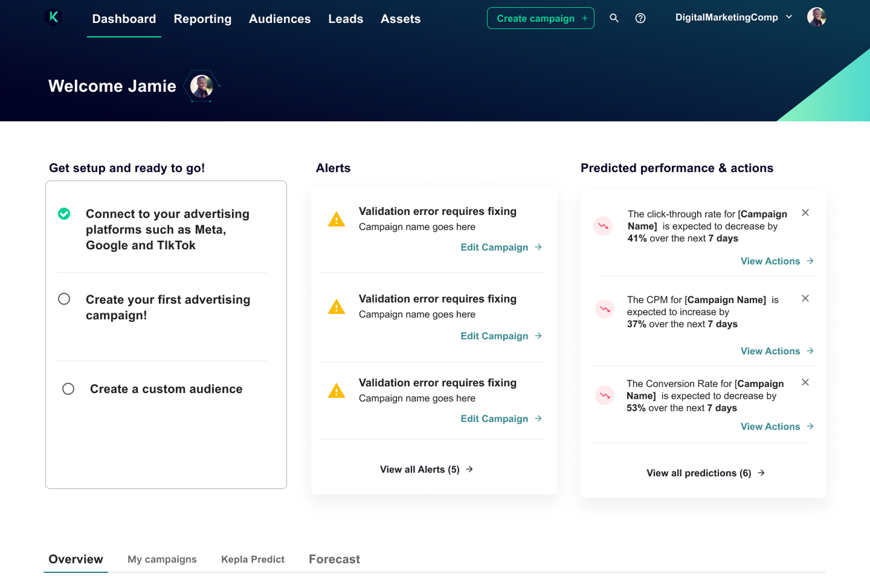Click the third alert's warning triangle icon
Screen dimensions: 870x588
click(337, 391)
